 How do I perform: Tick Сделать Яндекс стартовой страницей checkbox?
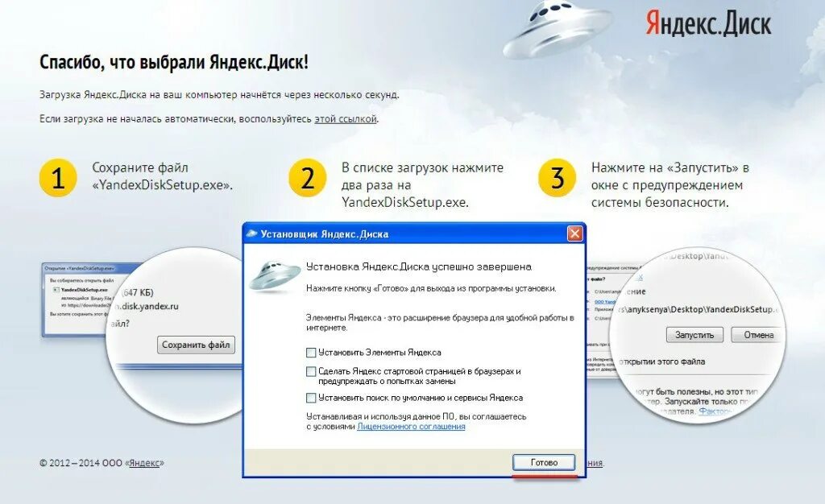(x=311, y=372)
